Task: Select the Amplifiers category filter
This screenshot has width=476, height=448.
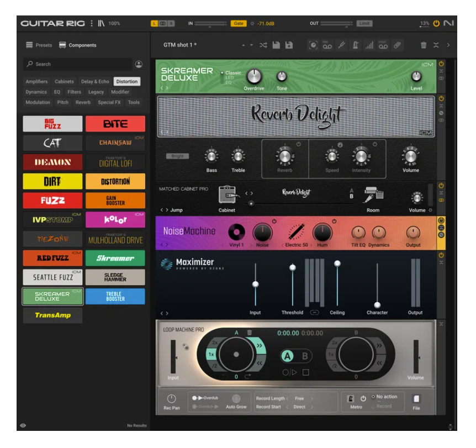Action: pos(36,82)
